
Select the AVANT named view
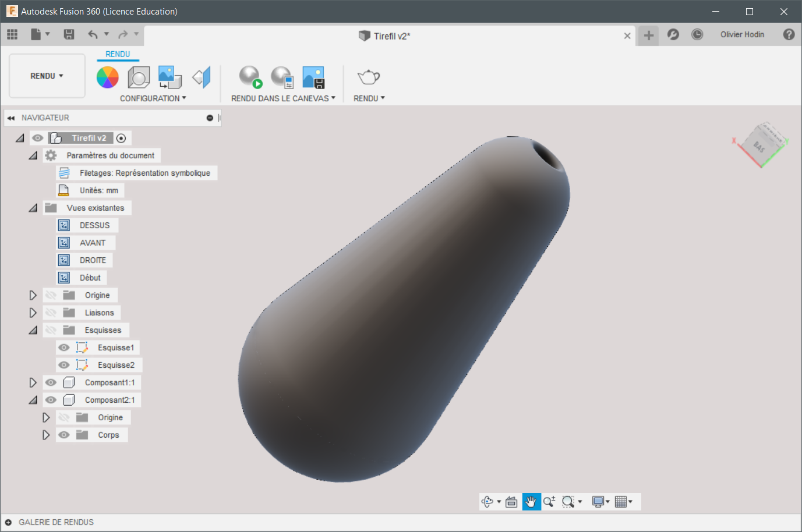tap(93, 243)
